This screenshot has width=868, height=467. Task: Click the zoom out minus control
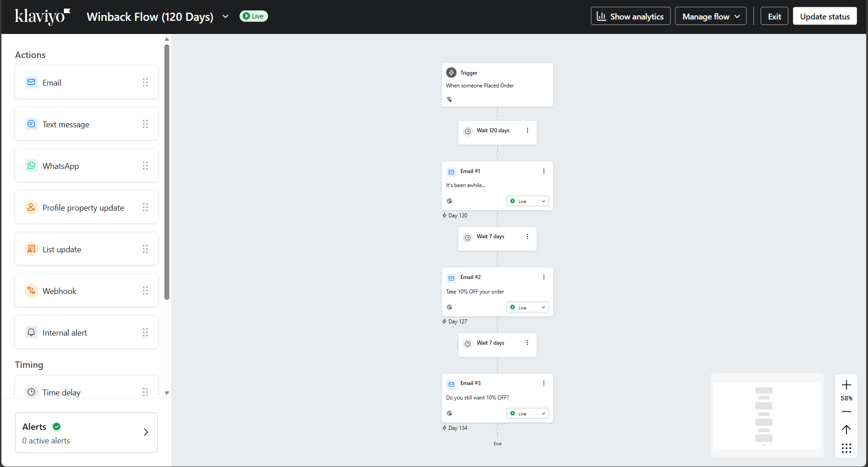click(x=846, y=411)
